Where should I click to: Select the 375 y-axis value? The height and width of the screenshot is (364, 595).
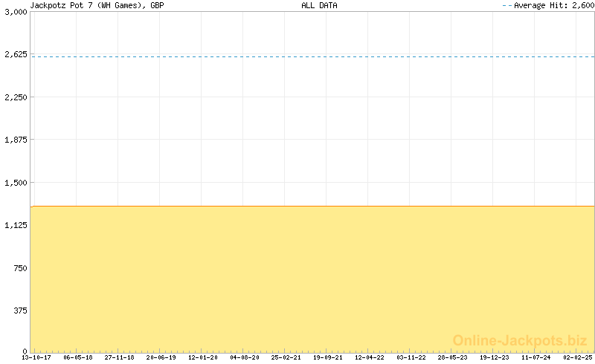(x=19, y=311)
